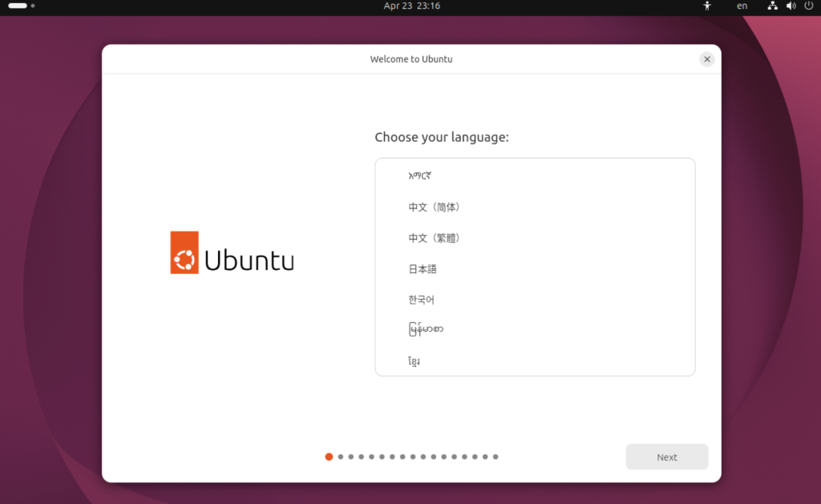821x504 pixels.
Task: Open the accessibility menu in top bar
Action: [x=706, y=6]
